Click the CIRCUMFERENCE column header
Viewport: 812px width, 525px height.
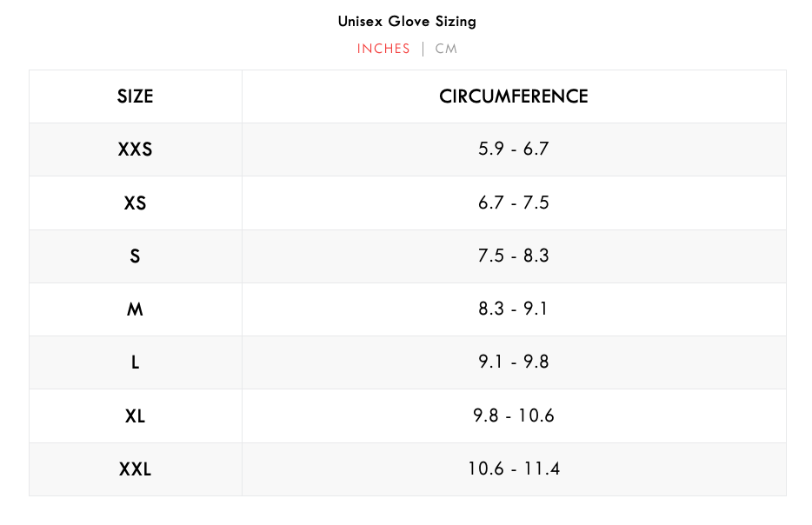click(513, 96)
